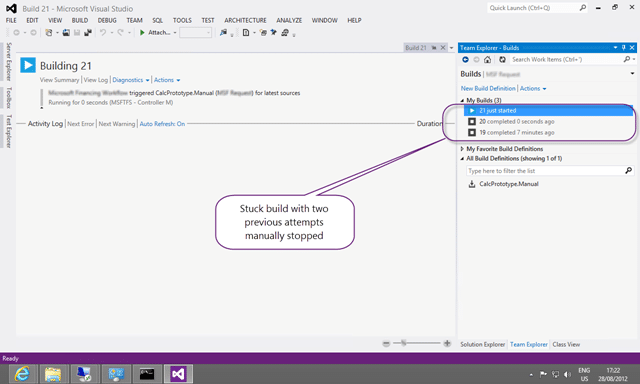Open the Diagnostics dropdown
This screenshot has height=384, width=640.
(131, 80)
